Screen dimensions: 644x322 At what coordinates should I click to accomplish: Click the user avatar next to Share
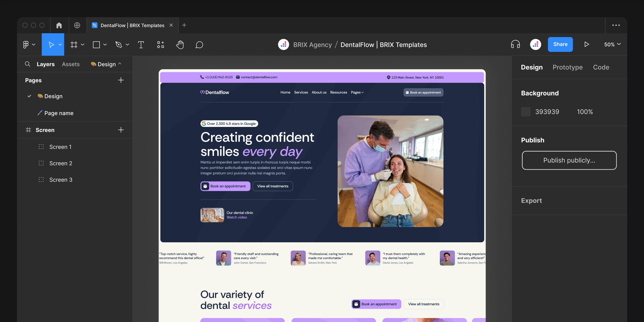coord(536,45)
